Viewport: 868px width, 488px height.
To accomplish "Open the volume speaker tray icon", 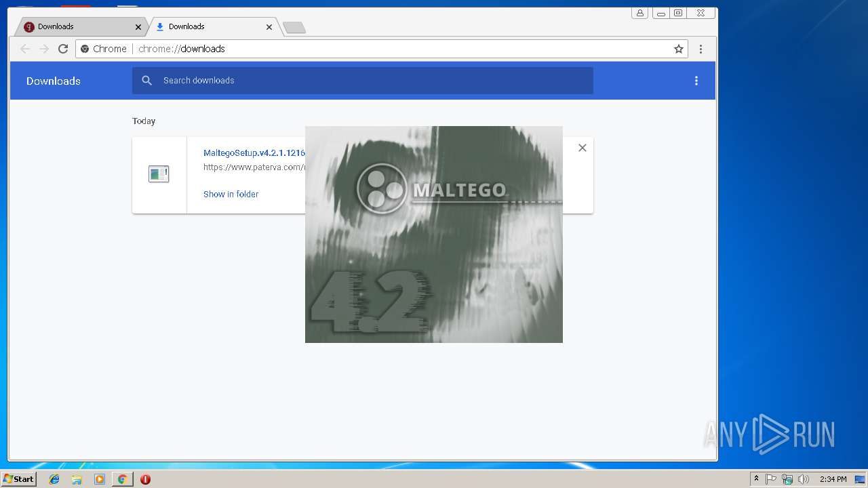I will (804, 479).
